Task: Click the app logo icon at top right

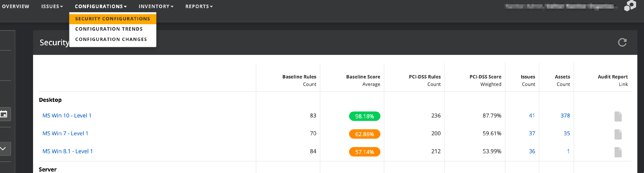Action: coord(630,6)
